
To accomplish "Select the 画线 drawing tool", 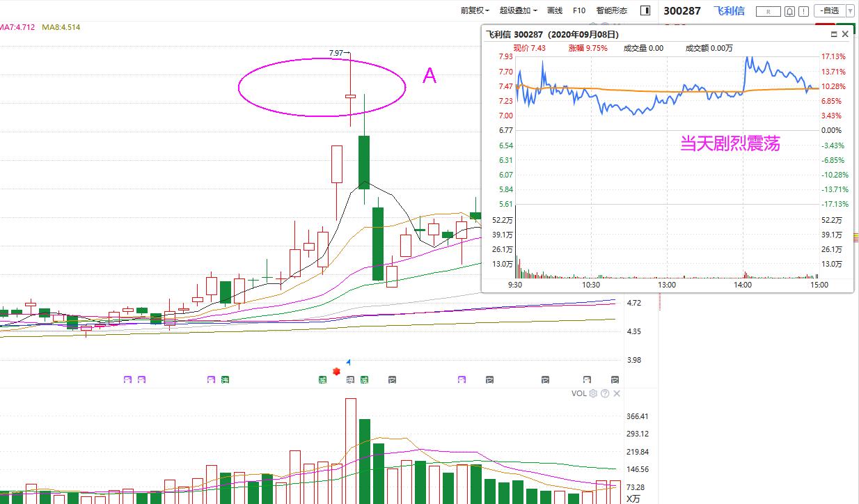I will click(x=555, y=10).
